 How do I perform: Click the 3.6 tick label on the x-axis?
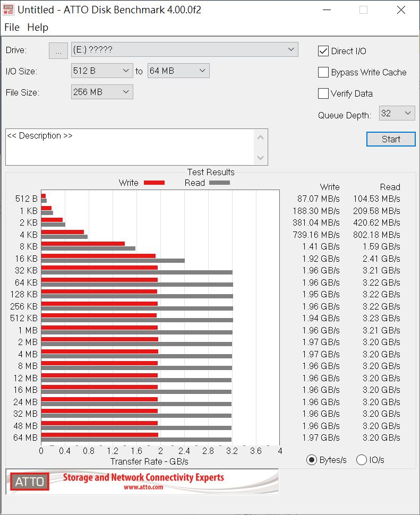256,451
